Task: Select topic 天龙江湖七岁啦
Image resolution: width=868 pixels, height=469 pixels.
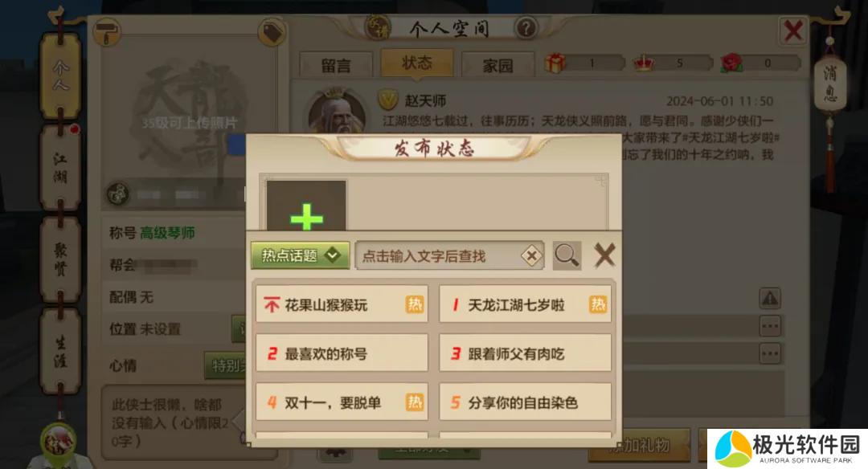Action: point(526,304)
